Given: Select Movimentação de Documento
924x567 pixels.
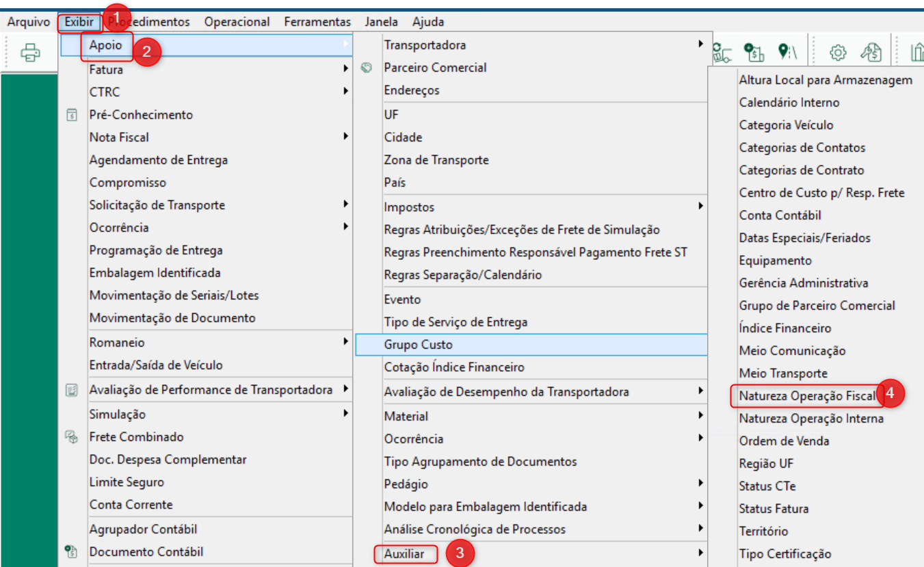Looking at the screenshot, I should click(172, 318).
